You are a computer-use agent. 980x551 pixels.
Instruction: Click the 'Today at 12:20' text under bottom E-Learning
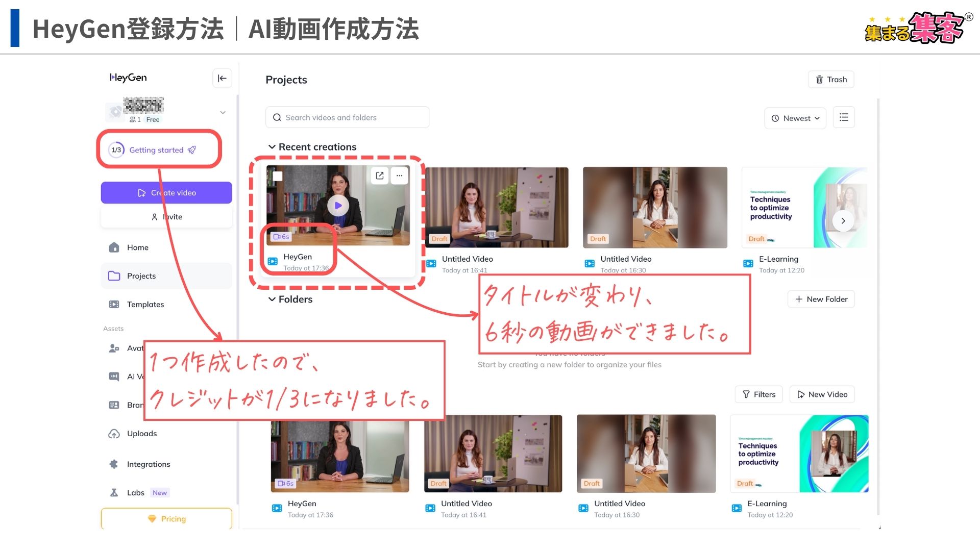coord(770,515)
